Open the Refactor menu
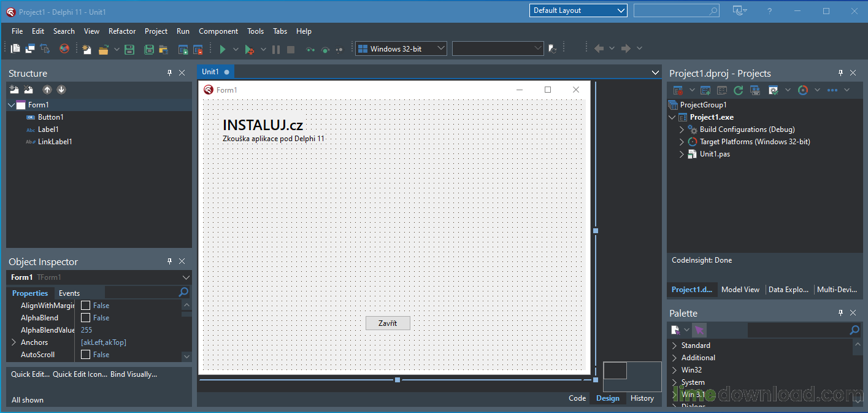868x413 pixels. coord(122,31)
